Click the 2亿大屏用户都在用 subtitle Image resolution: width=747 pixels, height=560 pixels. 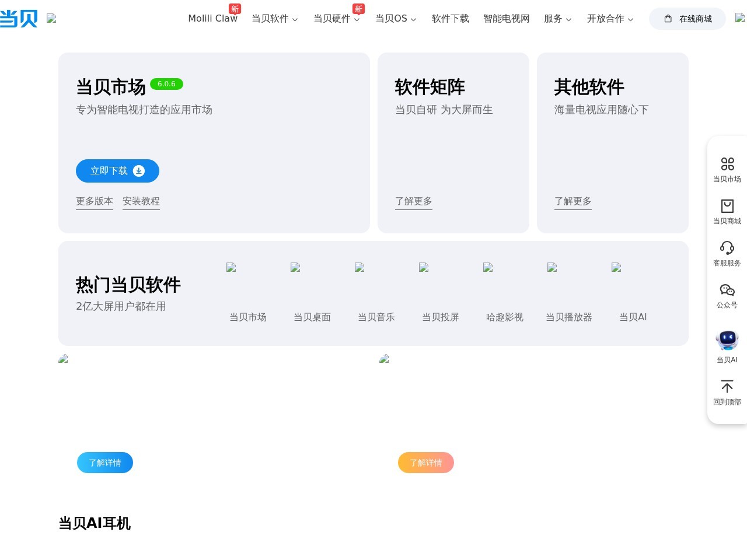click(121, 306)
